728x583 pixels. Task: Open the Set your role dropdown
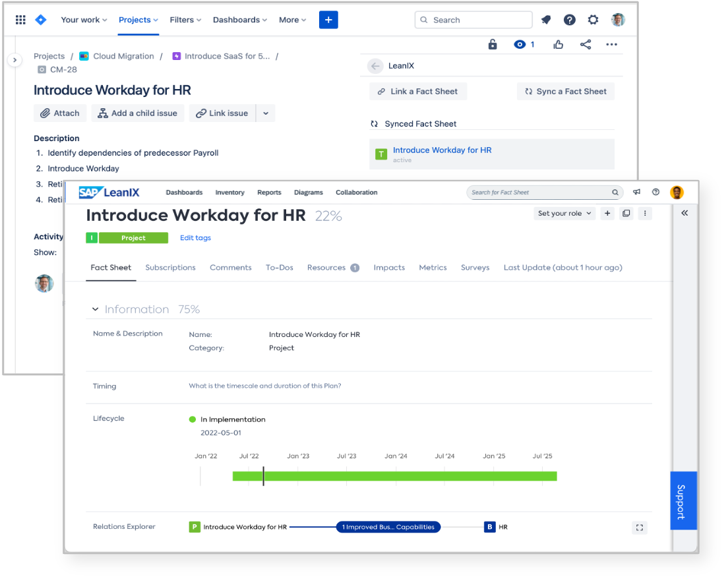point(564,214)
